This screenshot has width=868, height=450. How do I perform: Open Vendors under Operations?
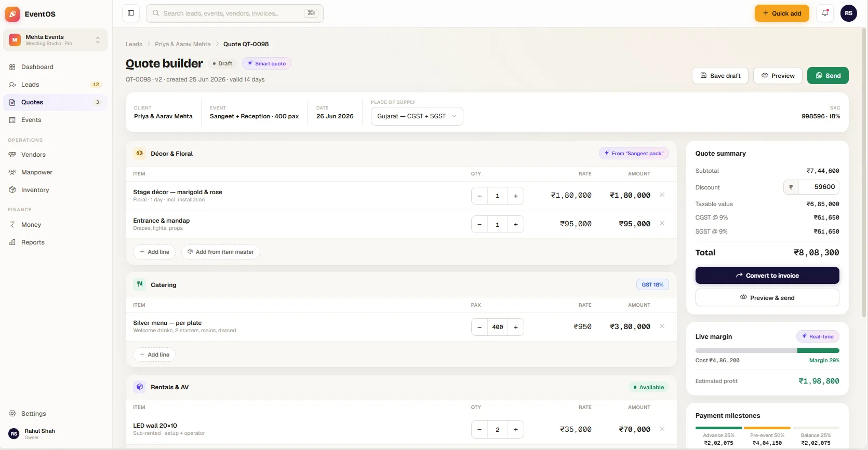click(55, 155)
